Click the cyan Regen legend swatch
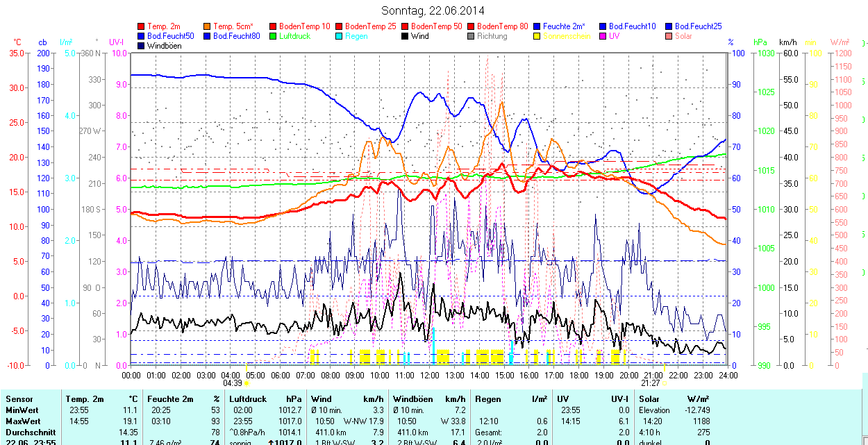 coord(340,36)
